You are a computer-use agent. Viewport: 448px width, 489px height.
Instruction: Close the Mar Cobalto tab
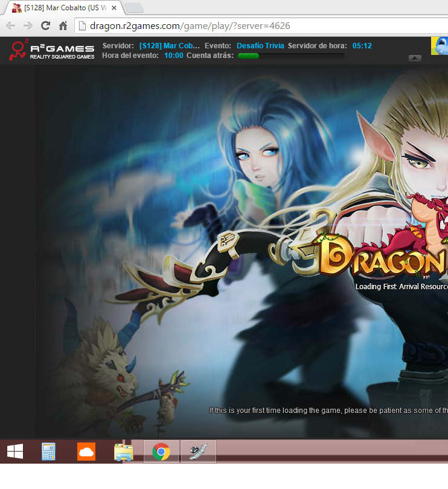pos(114,8)
